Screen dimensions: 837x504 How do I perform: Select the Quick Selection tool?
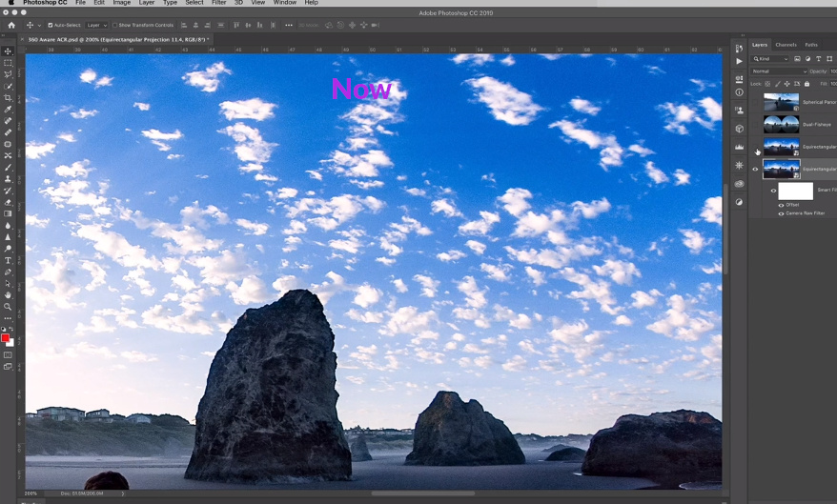[x=8, y=87]
